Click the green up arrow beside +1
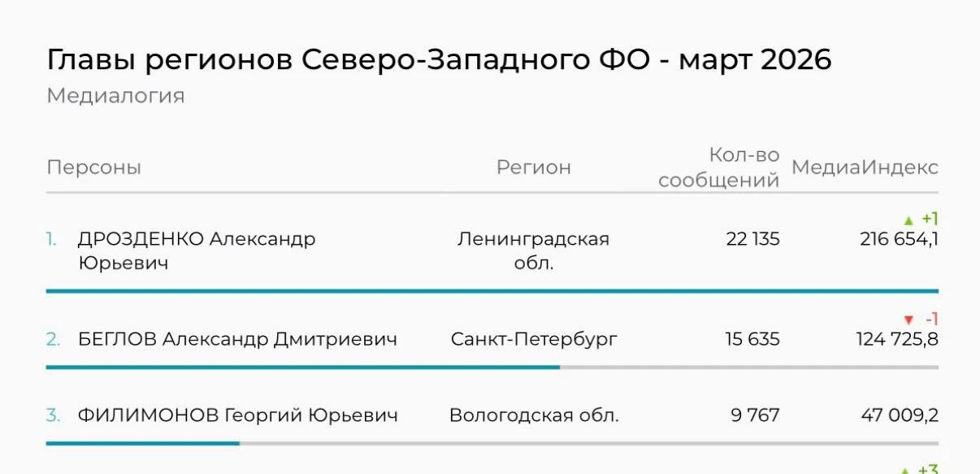 coord(908,220)
